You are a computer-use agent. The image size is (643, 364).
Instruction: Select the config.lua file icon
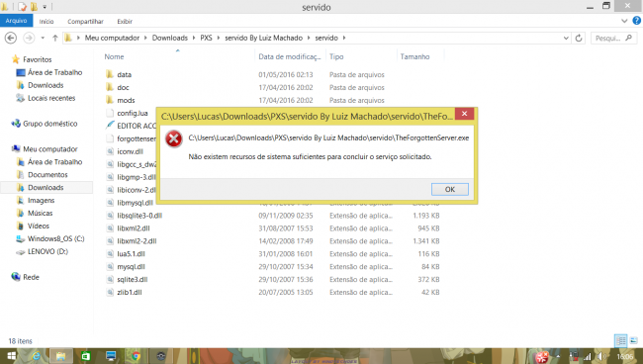(110, 113)
